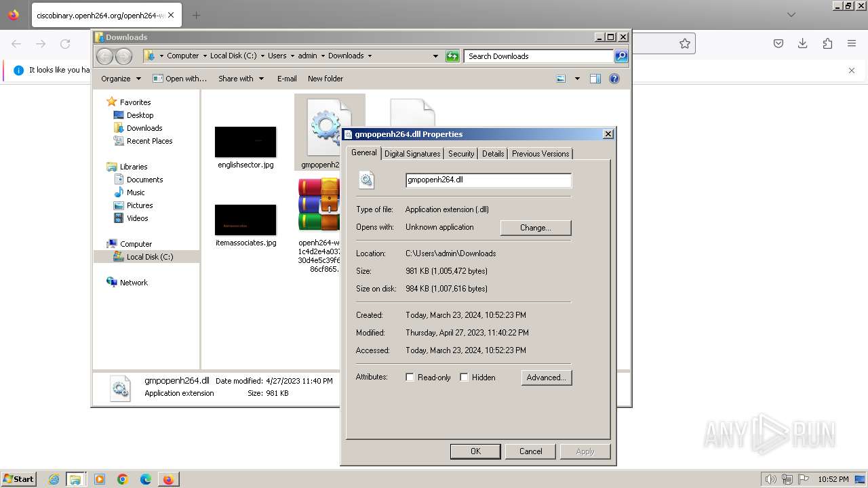Expand the Downloads breadcrumb arrow

click(370, 56)
